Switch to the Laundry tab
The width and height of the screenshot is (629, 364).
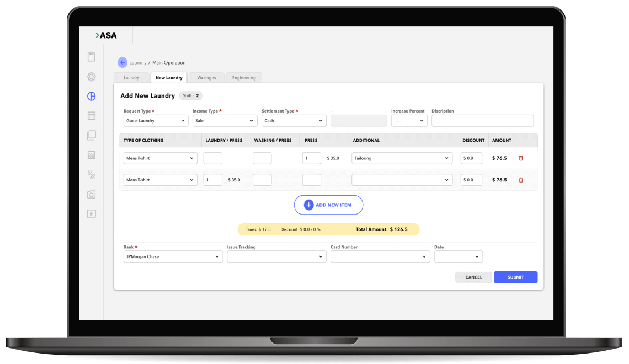pos(131,78)
